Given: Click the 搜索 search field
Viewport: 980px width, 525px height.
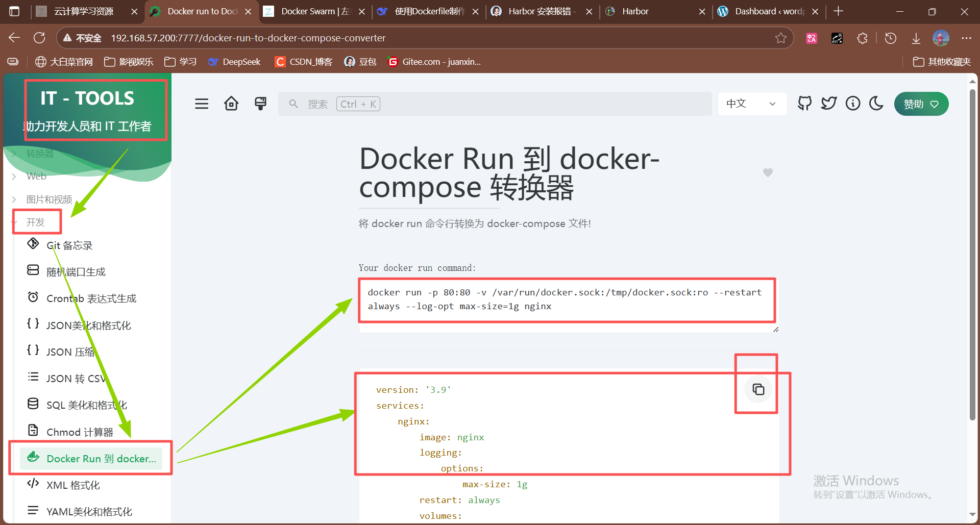Looking at the screenshot, I should (495, 104).
